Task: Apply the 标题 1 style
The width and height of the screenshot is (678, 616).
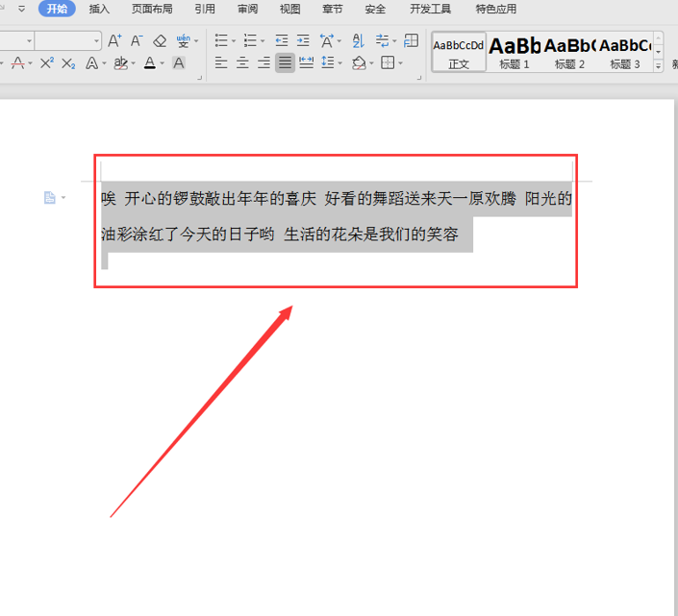Action: (515, 52)
